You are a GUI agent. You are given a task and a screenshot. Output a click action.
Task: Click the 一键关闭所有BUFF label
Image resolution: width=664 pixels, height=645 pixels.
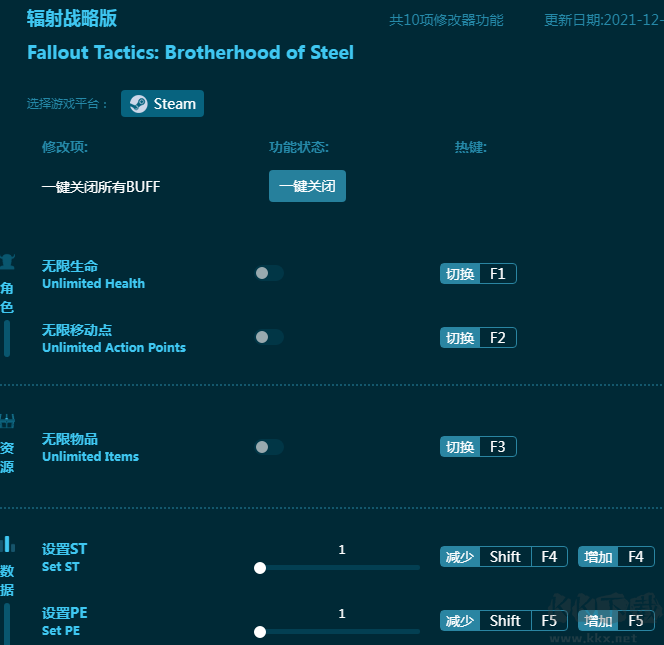pos(101,187)
